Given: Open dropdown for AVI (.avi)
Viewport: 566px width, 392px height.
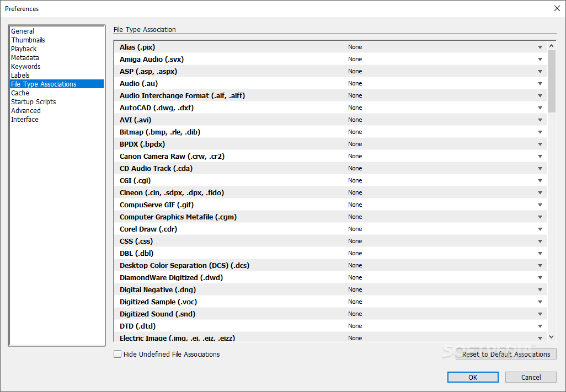Looking at the screenshot, I should [540, 120].
